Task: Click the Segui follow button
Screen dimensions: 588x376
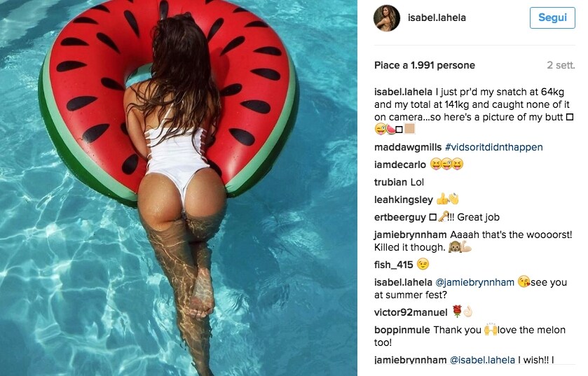Action: 552,18
